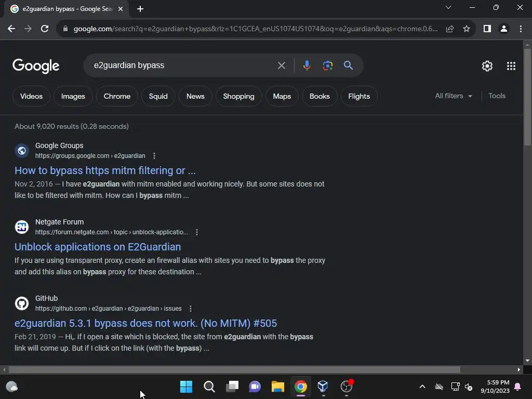532x399 pixels.
Task: Open the Chrome three-dot menu
Action: (x=521, y=29)
